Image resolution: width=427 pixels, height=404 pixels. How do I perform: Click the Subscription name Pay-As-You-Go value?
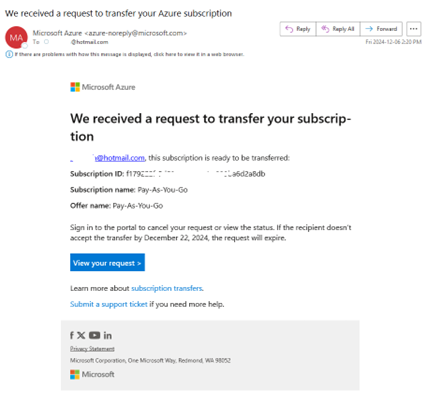pyautogui.click(x=163, y=190)
